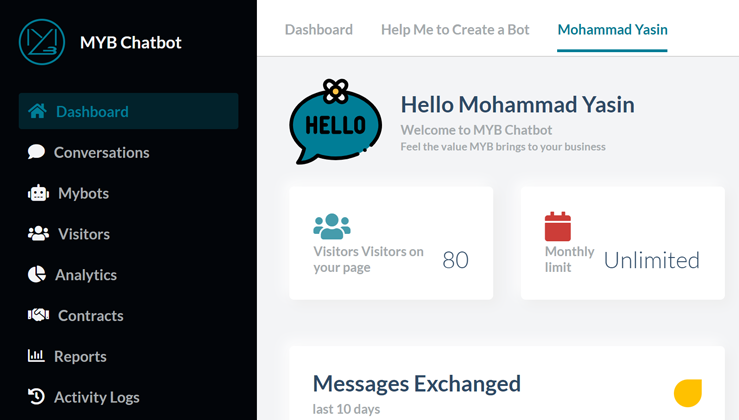Open the Visitors page from the sidebar
739x420 pixels.
coord(83,234)
